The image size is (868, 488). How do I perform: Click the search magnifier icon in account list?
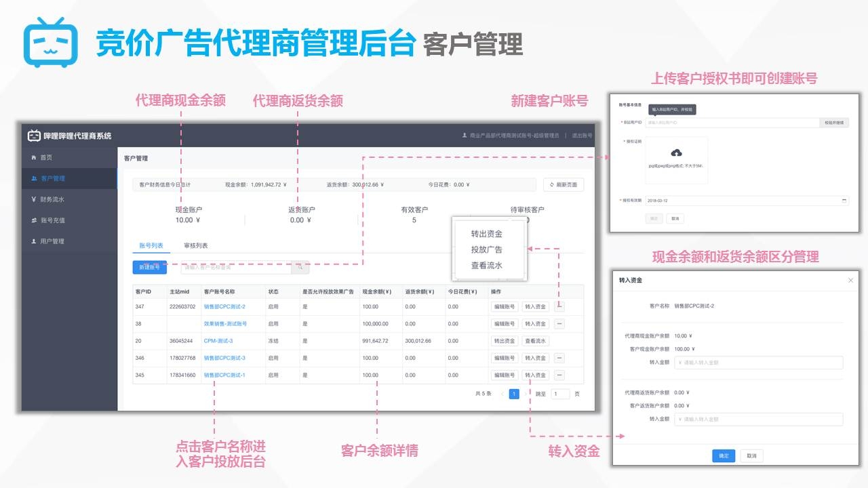tap(300, 267)
